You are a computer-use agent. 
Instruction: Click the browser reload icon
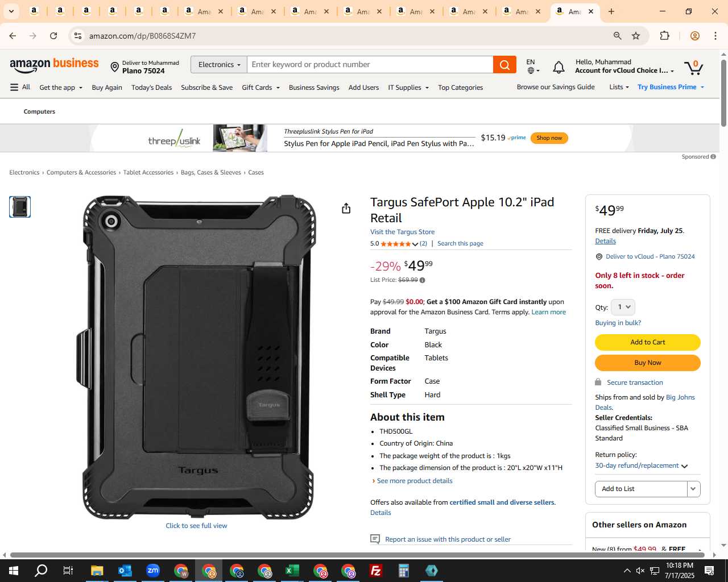pyautogui.click(x=53, y=36)
